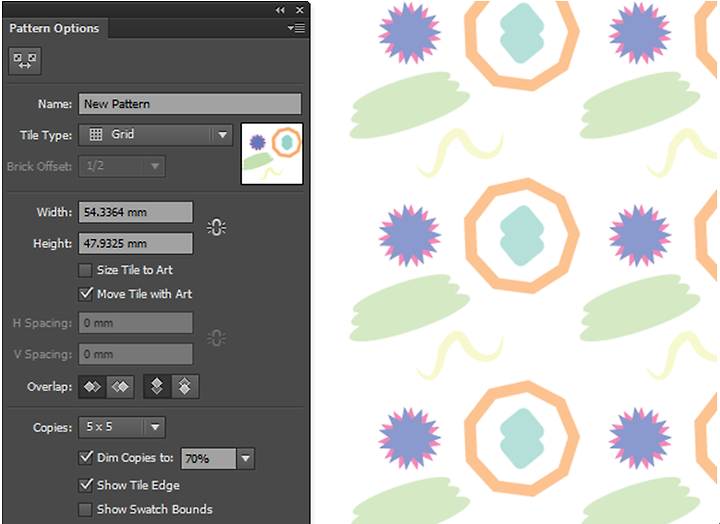Enable Show Swatch Bounds checkbox
Viewport: 720px width, 524px height.
(x=85, y=509)
